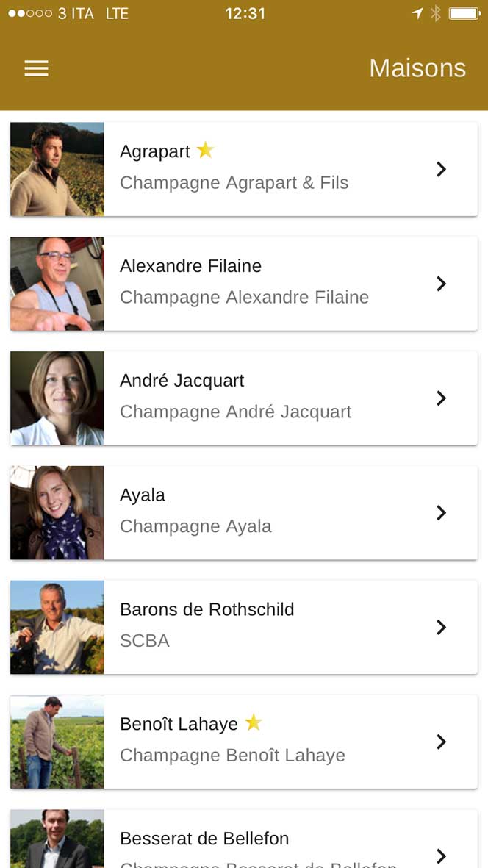Open the hamburger navigation menu
Image resolution: width=488 pixels, height=868 pixels.
36,68
